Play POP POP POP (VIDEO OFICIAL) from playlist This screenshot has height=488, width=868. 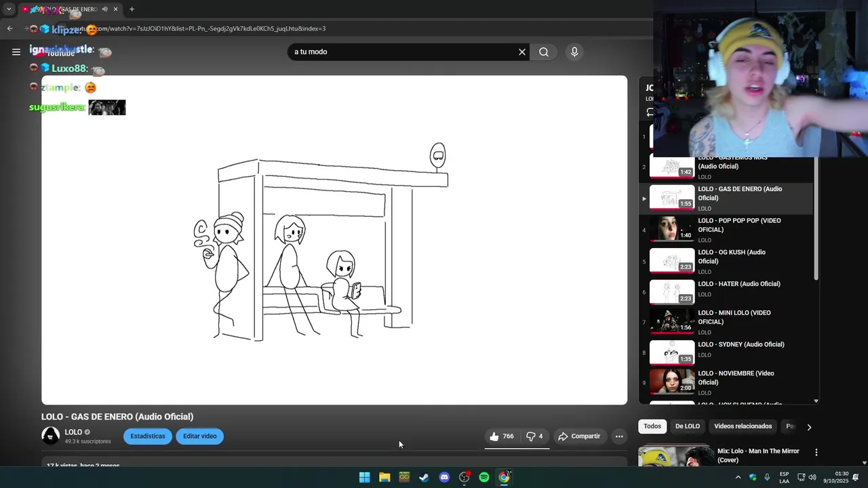[x=726, y=230]
